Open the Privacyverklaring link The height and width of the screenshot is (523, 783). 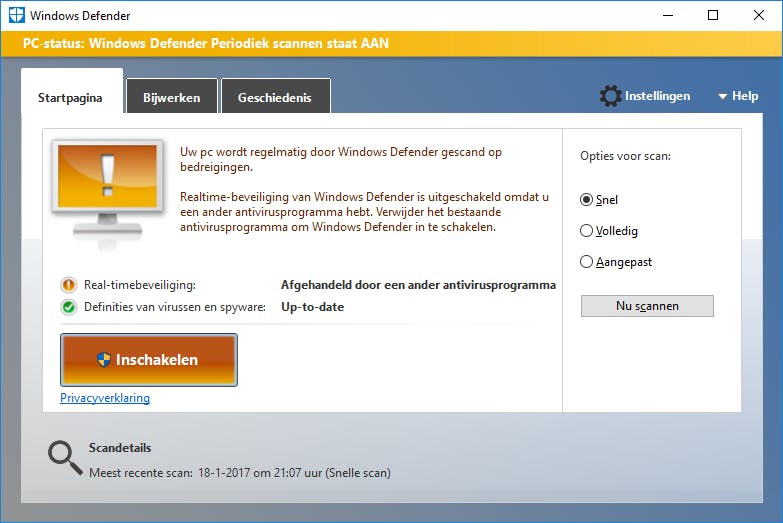105,398
